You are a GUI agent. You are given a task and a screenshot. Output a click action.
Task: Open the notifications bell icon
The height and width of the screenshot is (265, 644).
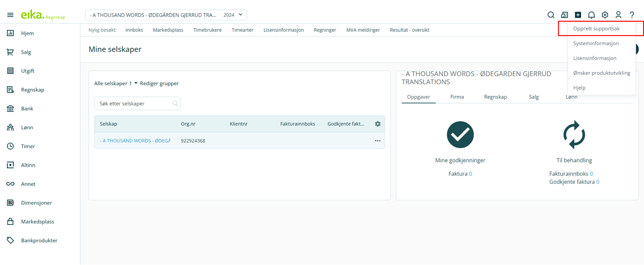[x=591, y=15]
